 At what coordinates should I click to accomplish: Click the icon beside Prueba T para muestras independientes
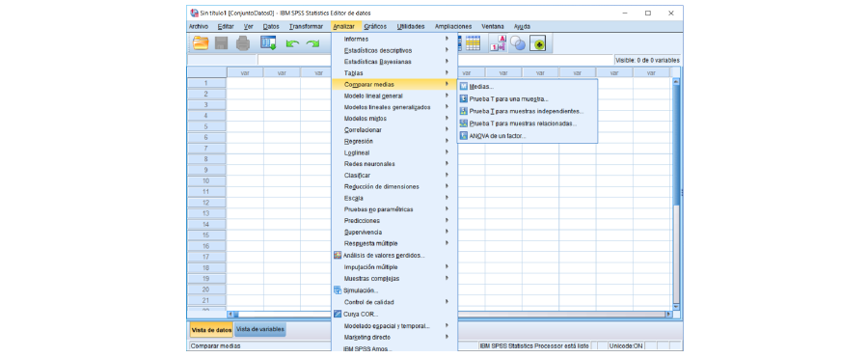coord(464,111)
